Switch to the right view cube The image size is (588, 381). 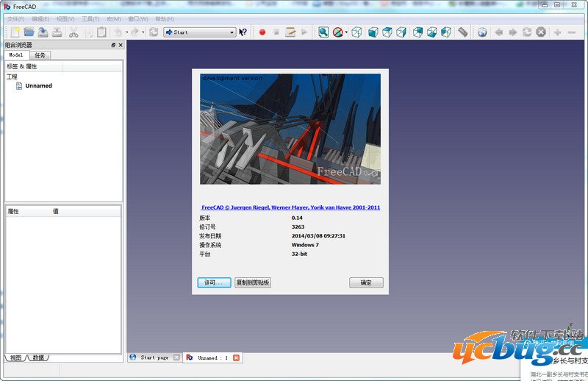[401, 32]
